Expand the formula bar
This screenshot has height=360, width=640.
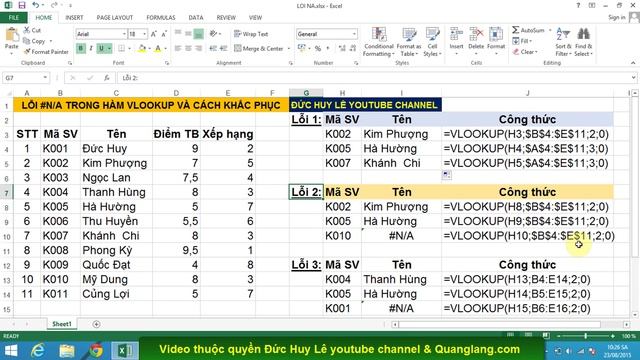point(633,78)
